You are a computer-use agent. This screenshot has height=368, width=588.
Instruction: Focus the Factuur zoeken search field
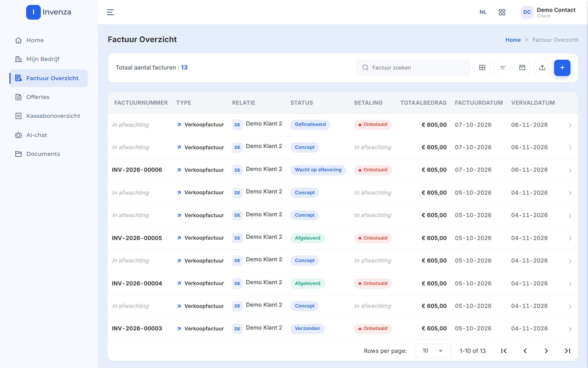(413, 68)
